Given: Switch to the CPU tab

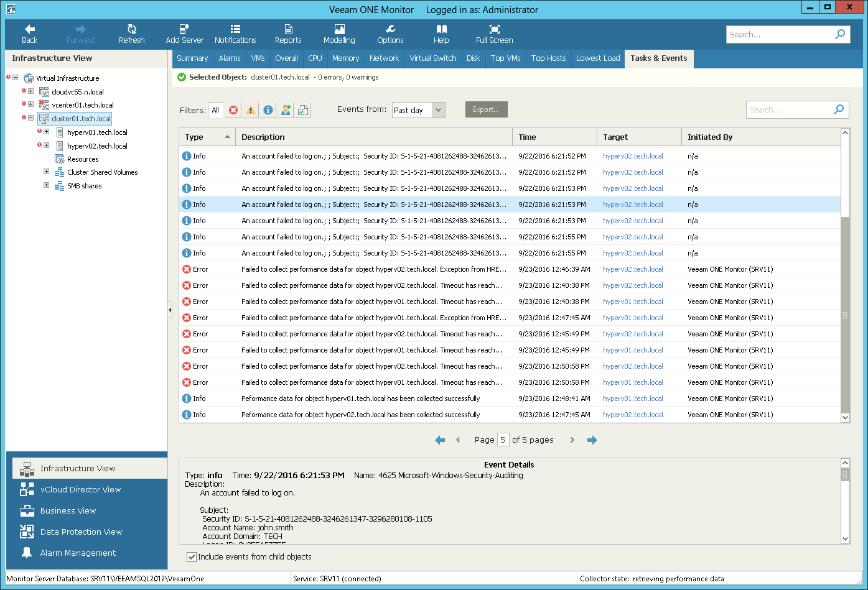Looking at the screenshot, I should [x=315, y=58].
